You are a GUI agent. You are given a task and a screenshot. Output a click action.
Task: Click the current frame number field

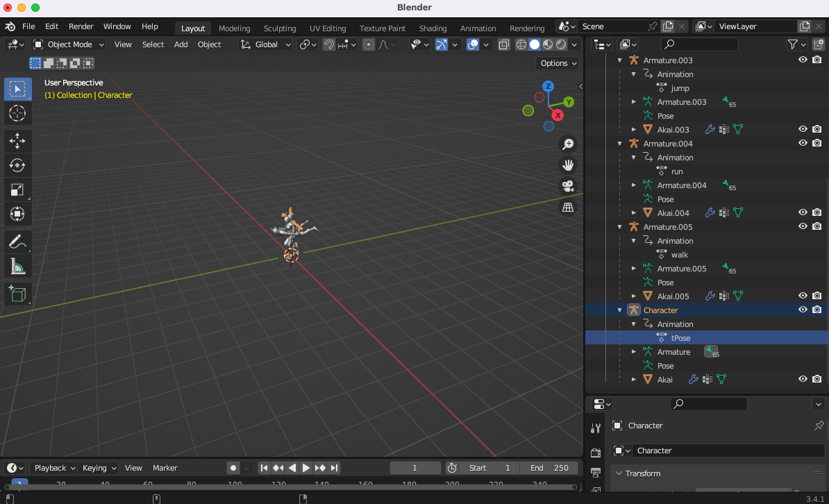point(415,468)
